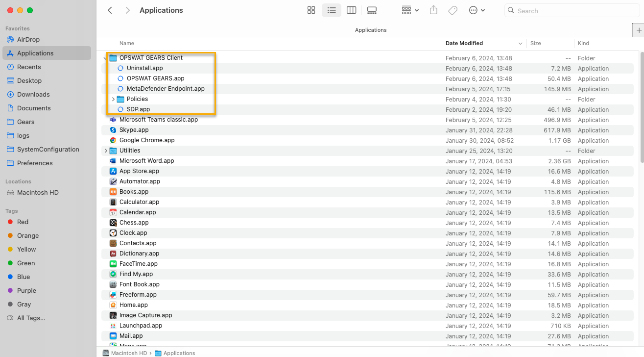Click the Automator.app icon

(x=113, y=181)
